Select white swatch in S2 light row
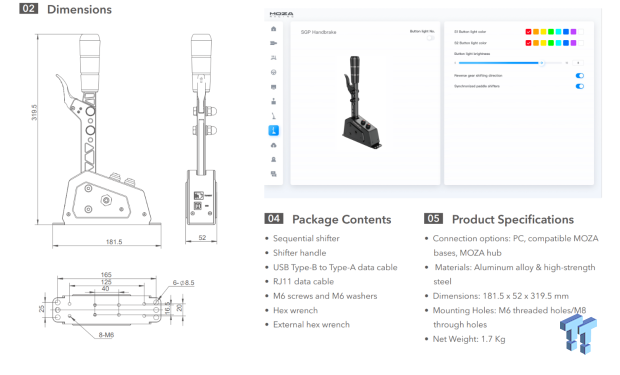 click(581, 43)
